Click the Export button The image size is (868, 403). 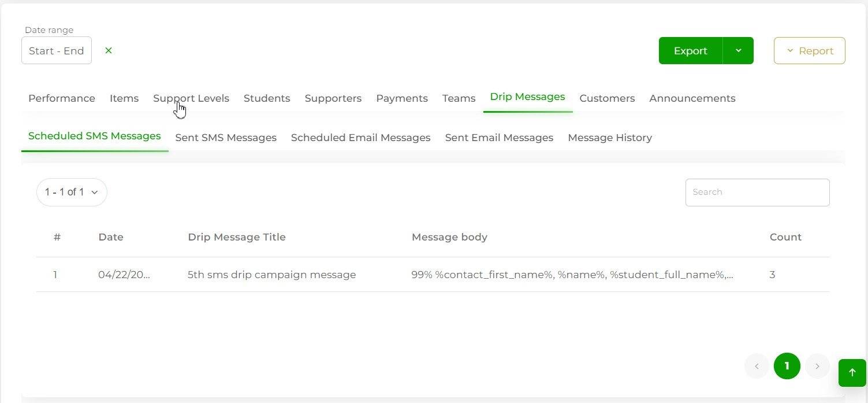click(690, 51)
